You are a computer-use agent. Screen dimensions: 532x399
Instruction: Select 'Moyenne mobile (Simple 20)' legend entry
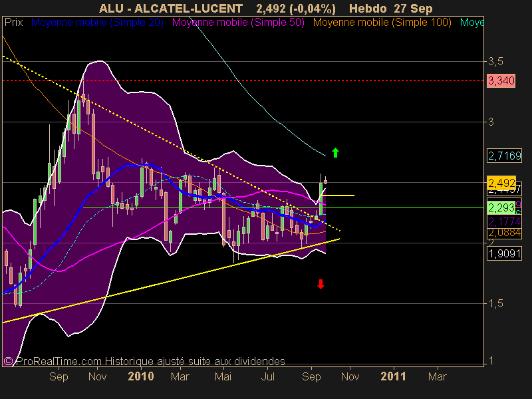point(97,23)
